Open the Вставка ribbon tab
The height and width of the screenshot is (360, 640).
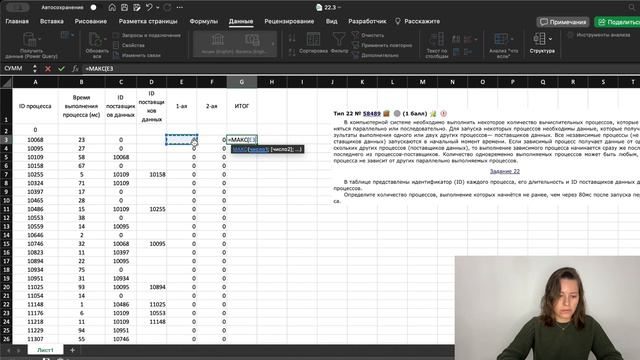[52, 21]
